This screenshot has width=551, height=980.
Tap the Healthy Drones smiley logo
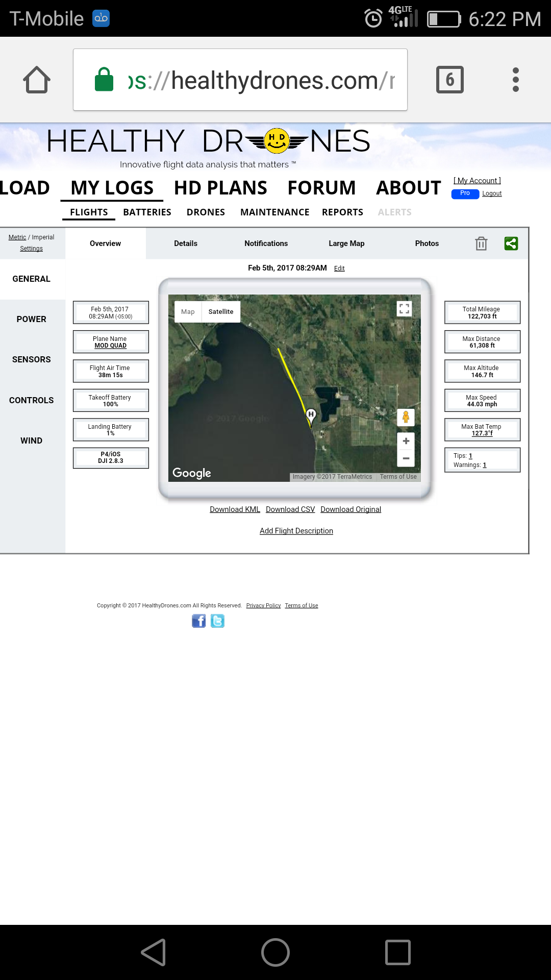277,141
